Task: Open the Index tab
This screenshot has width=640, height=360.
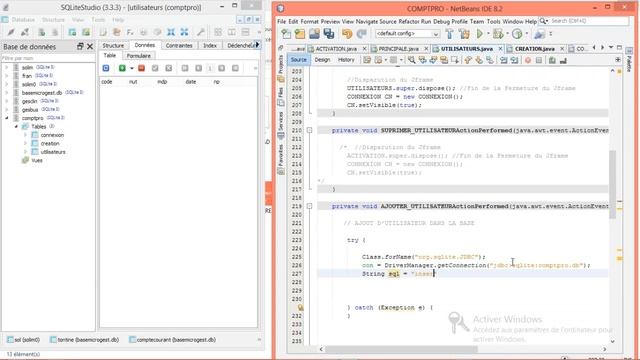Action: pos(210,45)
